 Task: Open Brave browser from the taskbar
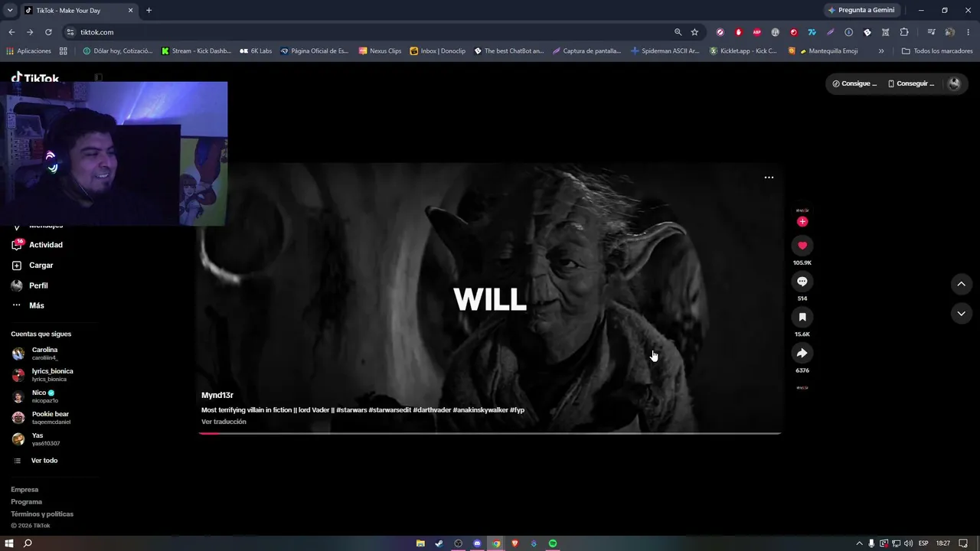coord(514,543)
